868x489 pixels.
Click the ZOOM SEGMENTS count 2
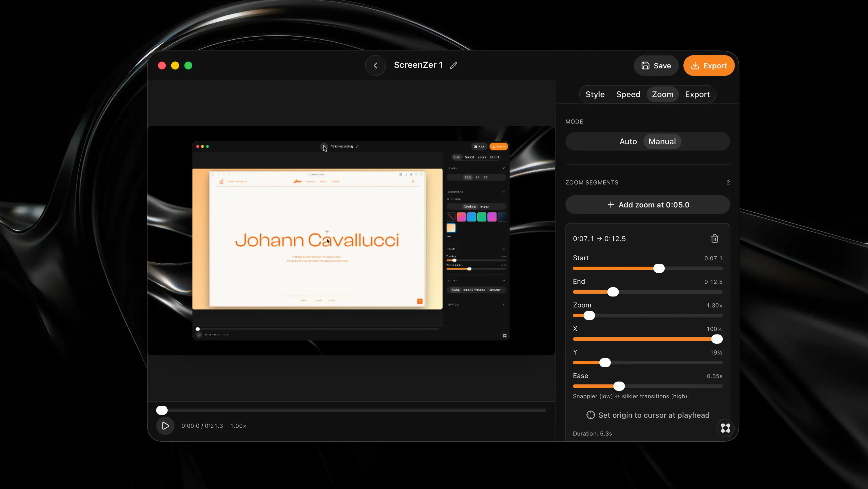click(x=728, y=182)
